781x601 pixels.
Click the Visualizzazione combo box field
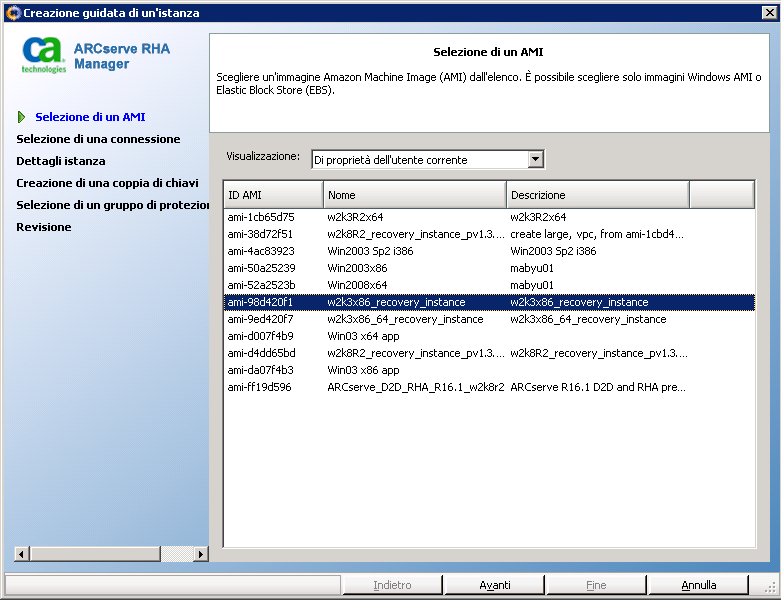tap(419, 159)
